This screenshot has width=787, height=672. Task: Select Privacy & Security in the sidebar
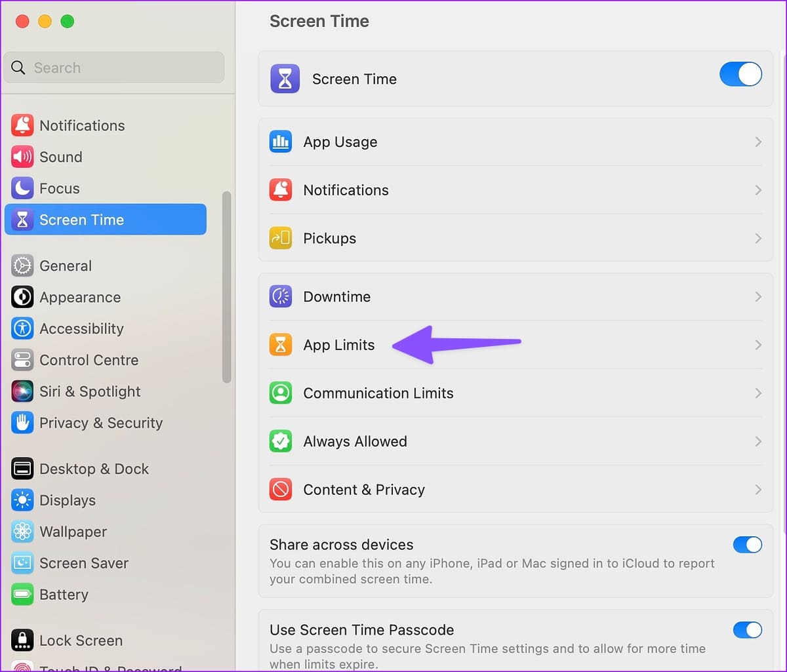point(106,423)
